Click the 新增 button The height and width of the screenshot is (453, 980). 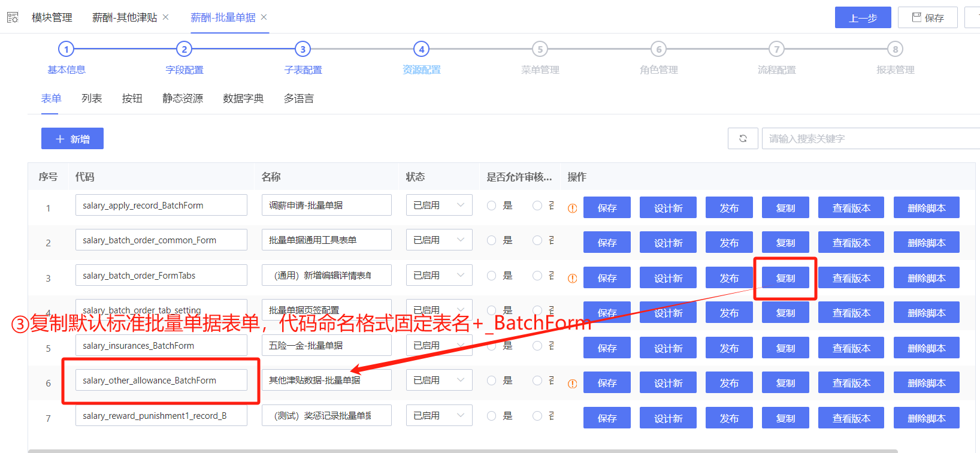72,138
